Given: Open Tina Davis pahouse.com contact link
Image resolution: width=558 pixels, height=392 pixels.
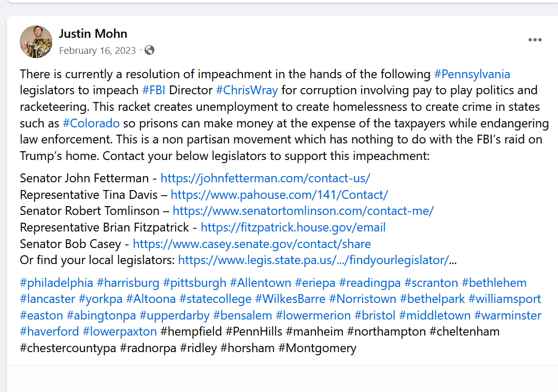Looking at the screenshot, I should pyautogui.click(x=279, y=195).
